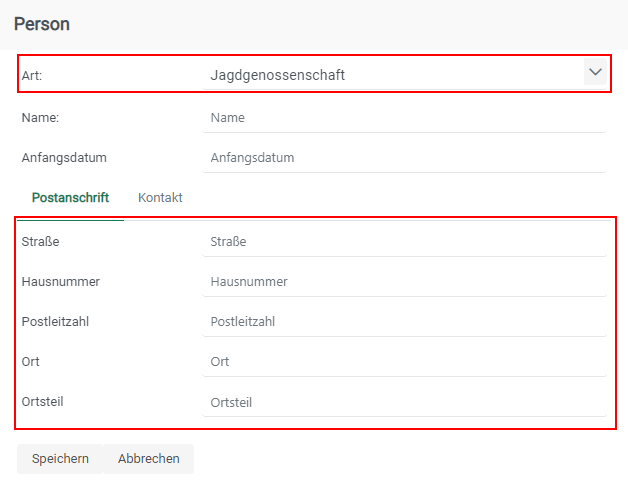The width and height of the screenshot is (628, 491).
Task: Click the Straße label on the left
Action: [40, 241]
